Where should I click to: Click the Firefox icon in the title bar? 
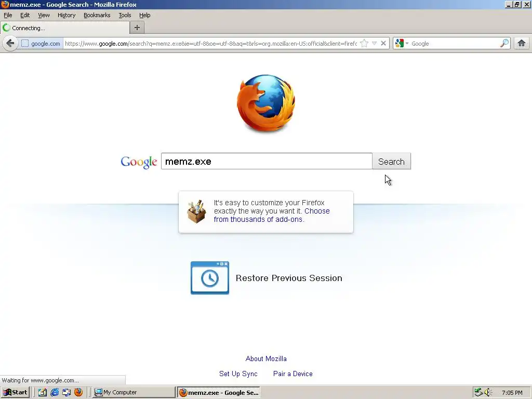5,4
